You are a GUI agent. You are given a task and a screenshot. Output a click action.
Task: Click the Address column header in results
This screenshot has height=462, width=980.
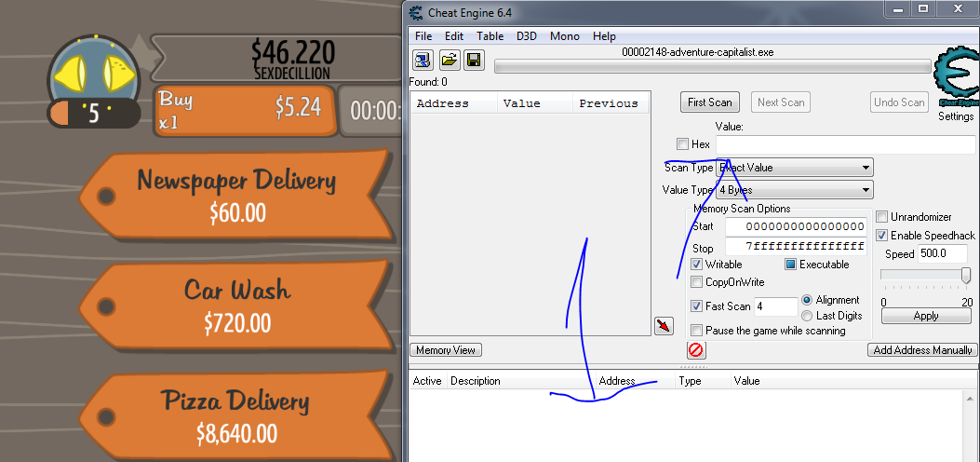click(x=454, y=103)
